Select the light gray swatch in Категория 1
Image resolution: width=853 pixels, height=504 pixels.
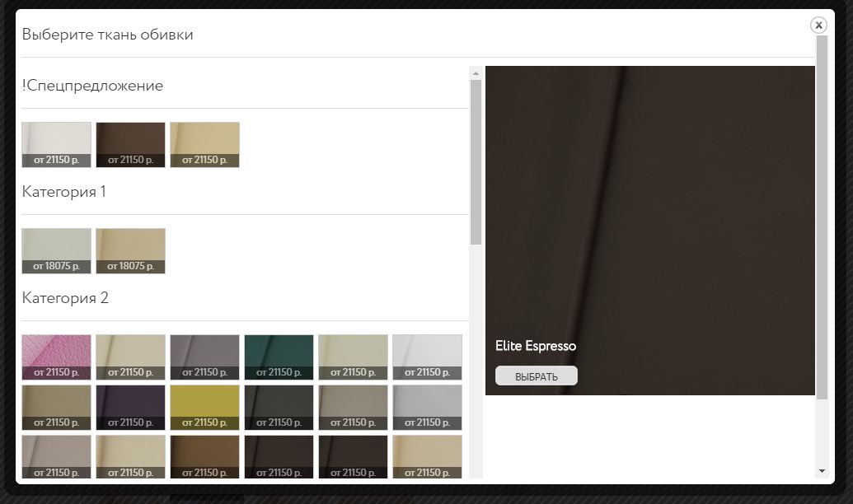(56, 246)
